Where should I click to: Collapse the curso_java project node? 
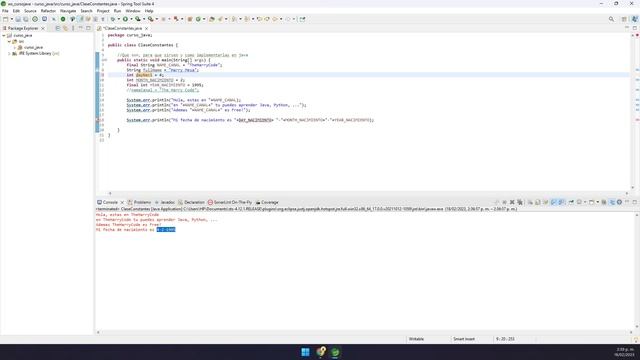4,36
